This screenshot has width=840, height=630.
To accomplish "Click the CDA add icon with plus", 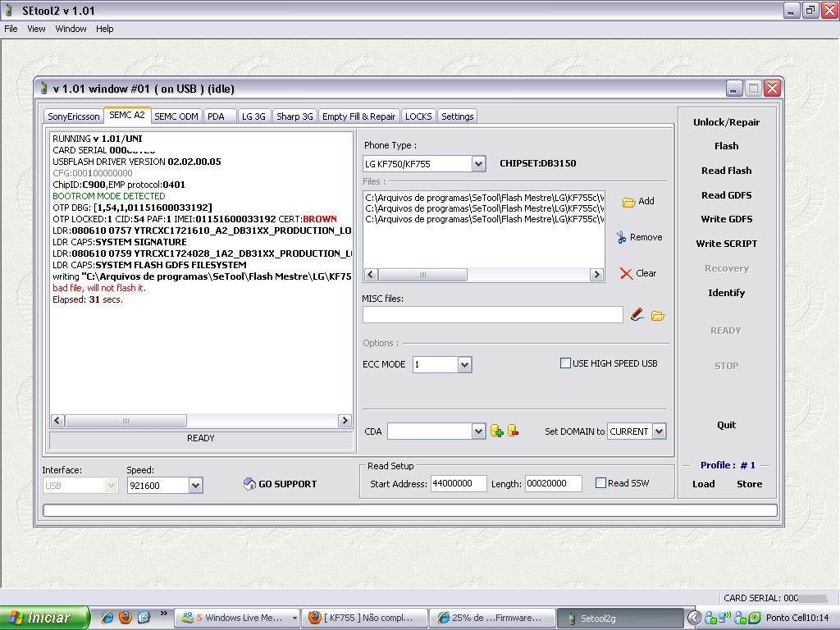I will click(x=496, y=431).
